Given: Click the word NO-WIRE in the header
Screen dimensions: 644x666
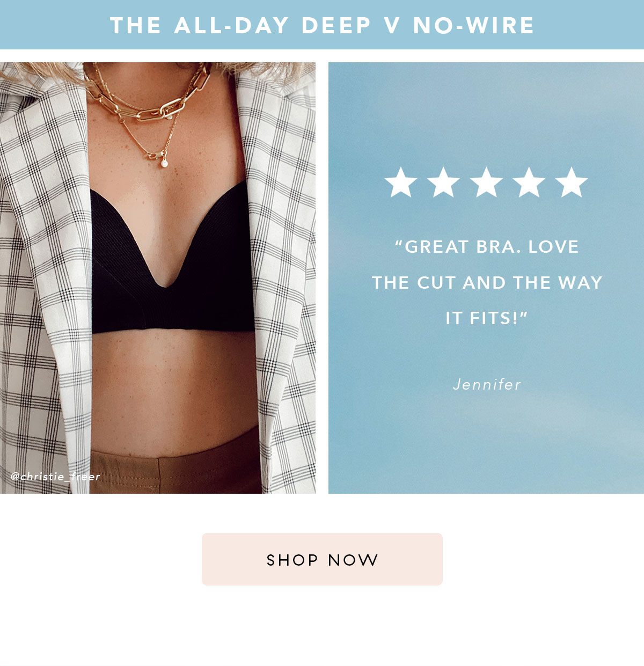Looking at the screenshot, I should tap(474, 25).
